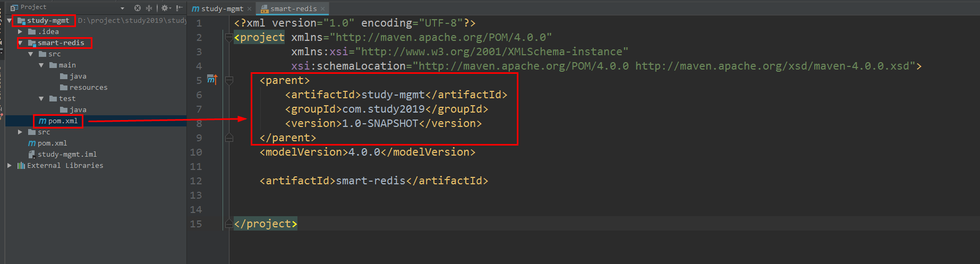Click the External Libraries bars icon
Image resolution: width=980 pixels, height=264 pixels.
(21, 166)
